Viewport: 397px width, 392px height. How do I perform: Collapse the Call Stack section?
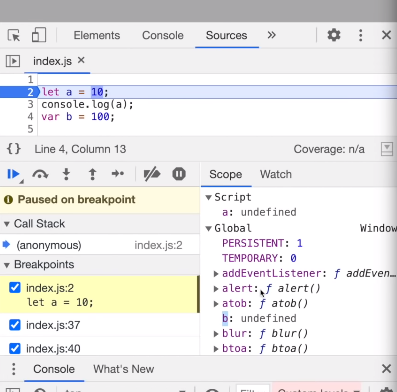(x=7, y=224)
